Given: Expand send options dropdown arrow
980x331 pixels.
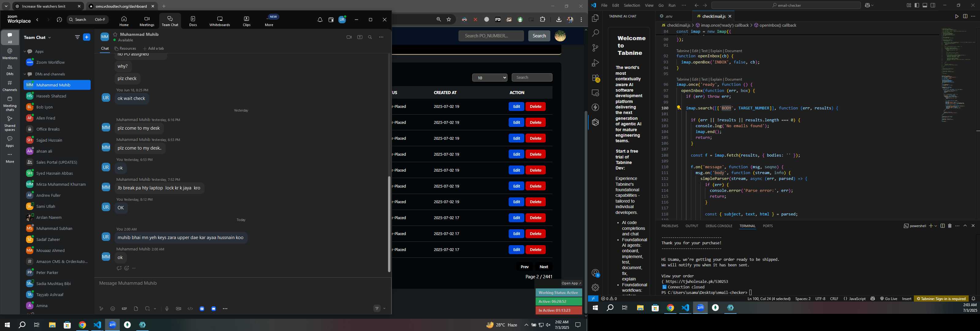Looking at the screenshot, I should pyautogui.click(x=385, y=309).
